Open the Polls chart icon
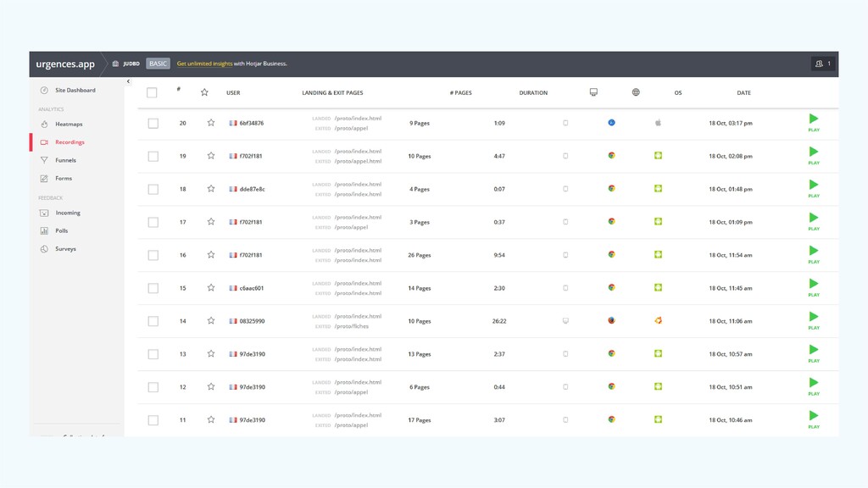 tap(44, 230)
